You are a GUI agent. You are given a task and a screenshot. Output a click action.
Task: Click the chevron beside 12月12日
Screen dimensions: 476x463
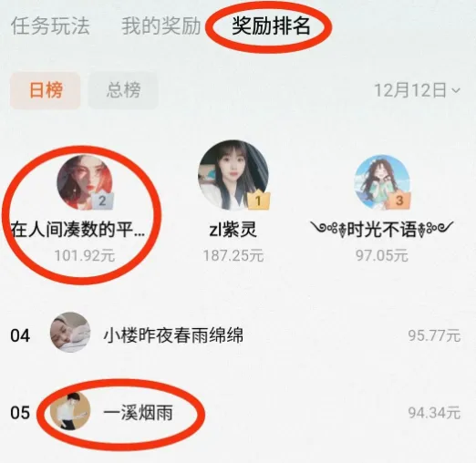coord(456,90)
